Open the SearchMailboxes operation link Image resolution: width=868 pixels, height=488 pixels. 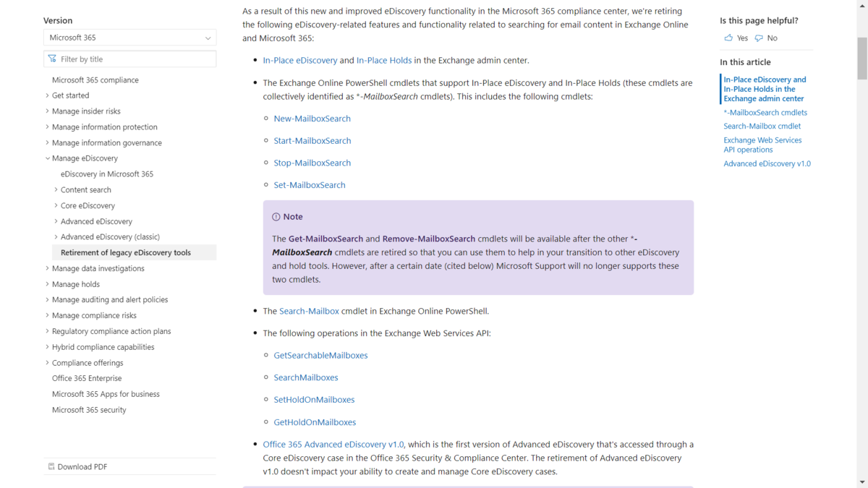pyautogui.click(x=306, y=377)
